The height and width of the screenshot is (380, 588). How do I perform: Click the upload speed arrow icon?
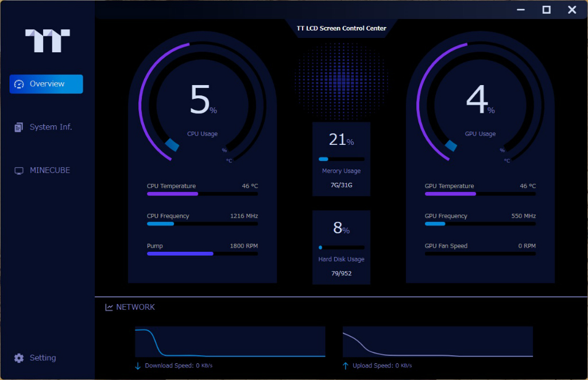pos(345,366)
